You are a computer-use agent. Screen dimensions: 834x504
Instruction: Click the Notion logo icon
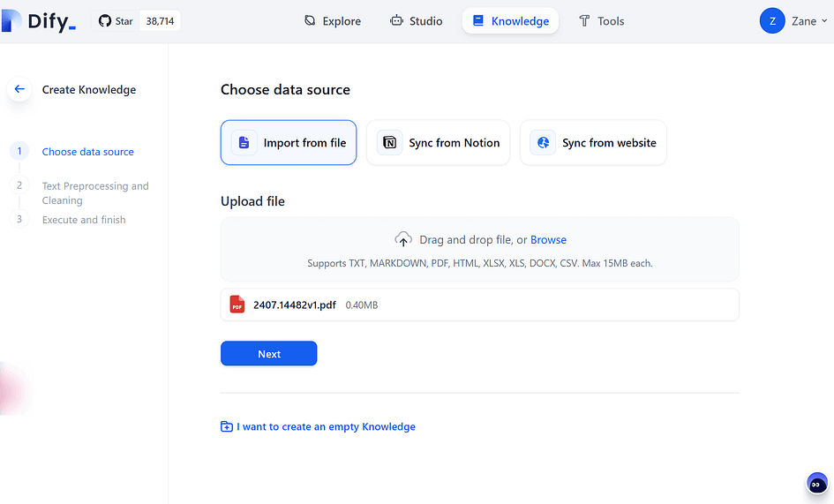point(390,142)
